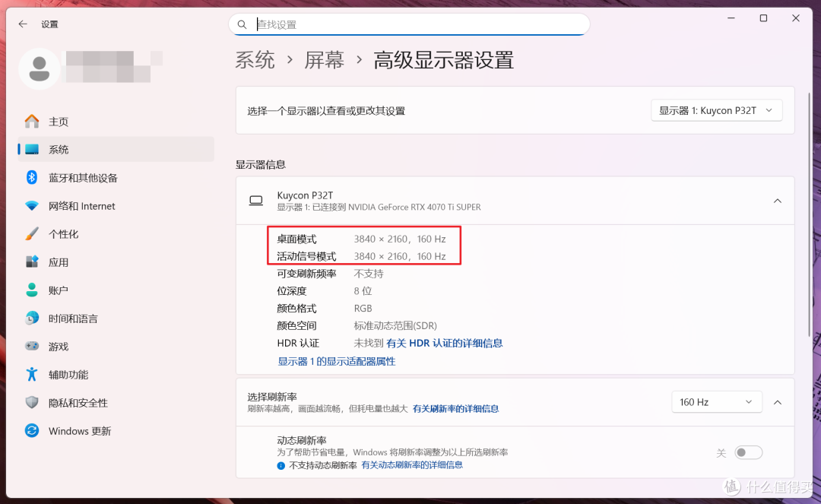Click the info icon beside 不支持动态刷新率
The image size is (821, 504).
[x=281, y=466]
